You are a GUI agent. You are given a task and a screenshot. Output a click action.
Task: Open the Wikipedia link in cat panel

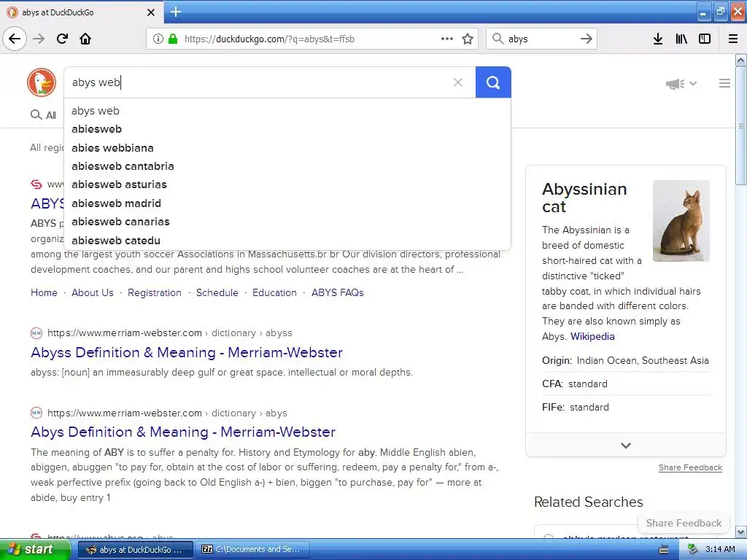pos(592,336)
